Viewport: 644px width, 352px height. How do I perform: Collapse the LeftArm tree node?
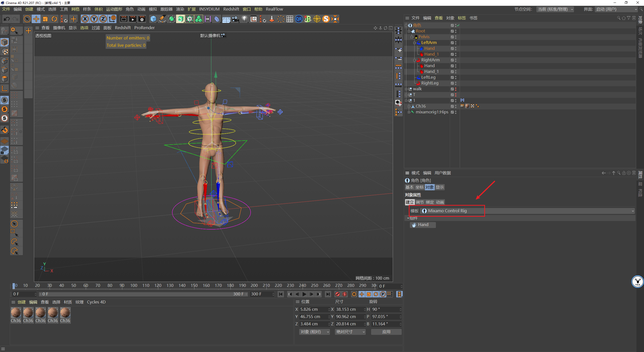[414, 43]
